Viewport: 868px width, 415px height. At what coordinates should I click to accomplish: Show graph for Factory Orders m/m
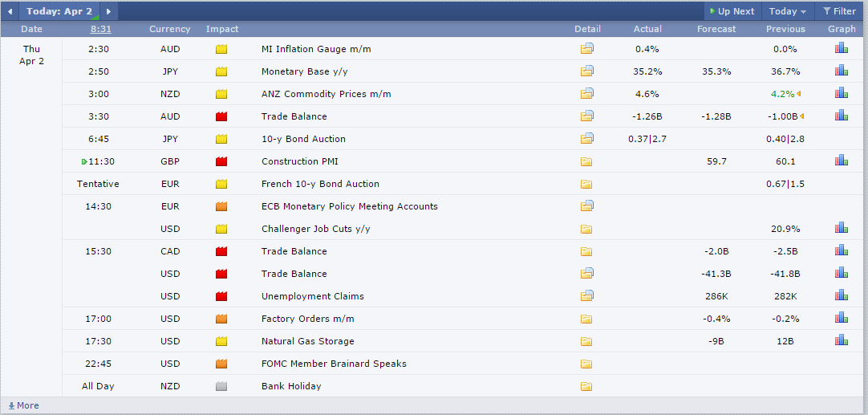pyautogui.click(x=842, y=318)
